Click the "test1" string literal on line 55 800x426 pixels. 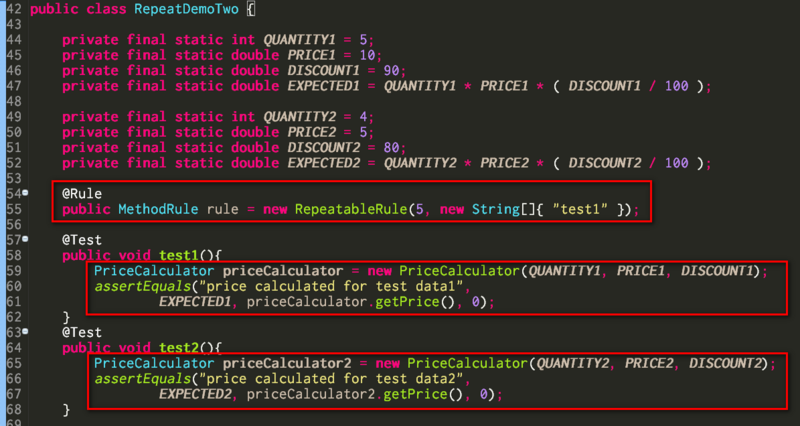coord(580,210)
